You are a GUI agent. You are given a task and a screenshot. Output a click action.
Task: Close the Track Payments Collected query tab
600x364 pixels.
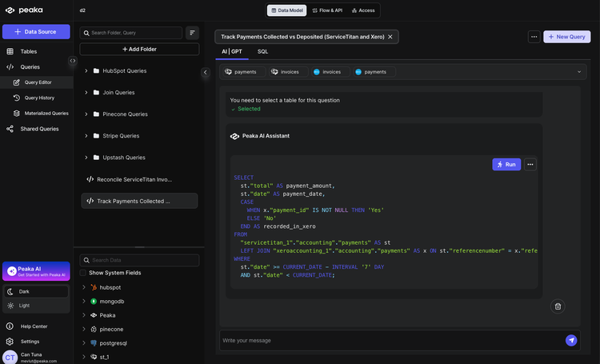coord(390,37)
